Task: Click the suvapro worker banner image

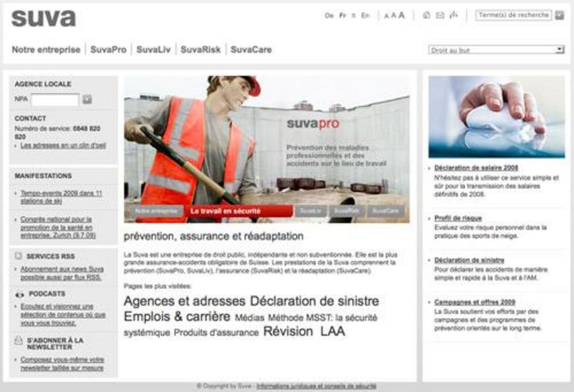Action: tap(267, 149)
